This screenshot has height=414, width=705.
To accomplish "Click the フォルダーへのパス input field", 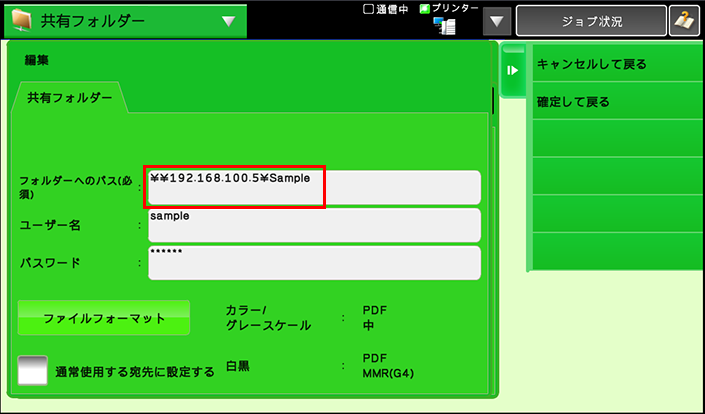I will 314,187.
